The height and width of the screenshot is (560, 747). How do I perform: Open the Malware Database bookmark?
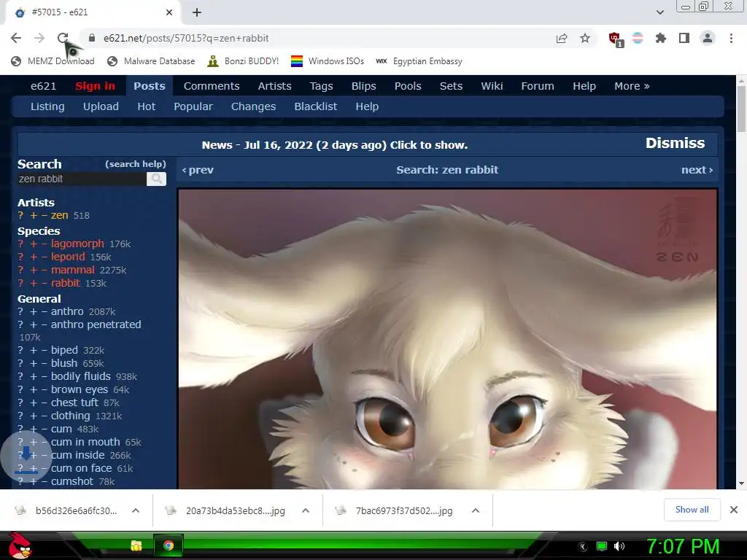coord(152,61)
